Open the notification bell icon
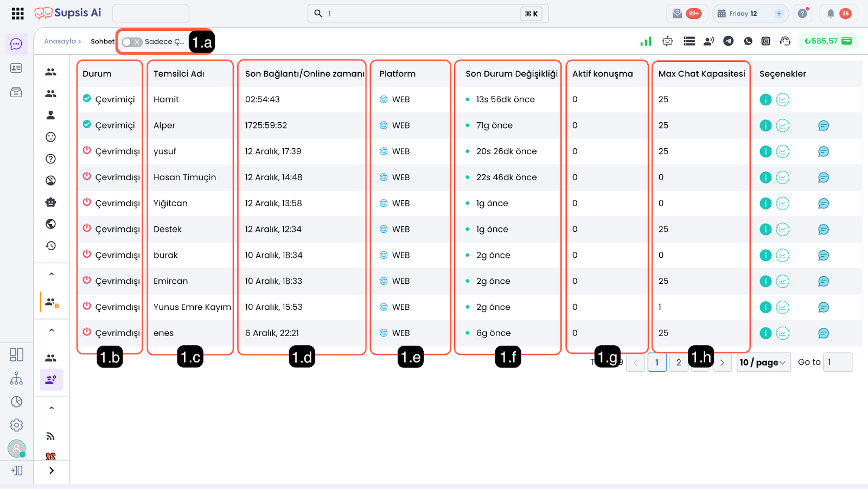 click(830, 14)
